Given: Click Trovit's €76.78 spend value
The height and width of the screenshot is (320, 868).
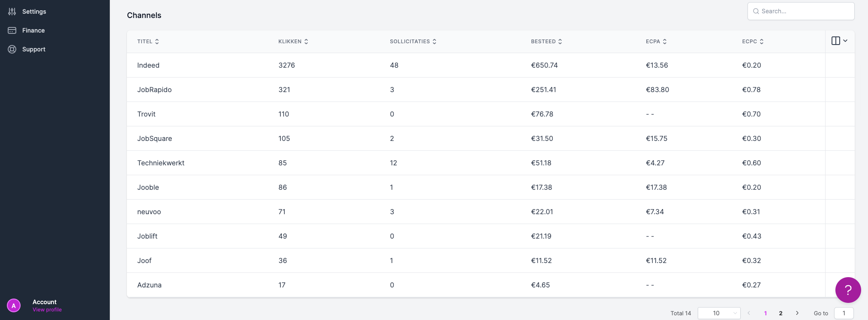Looking at the screenshot, I should coord(542,114).
